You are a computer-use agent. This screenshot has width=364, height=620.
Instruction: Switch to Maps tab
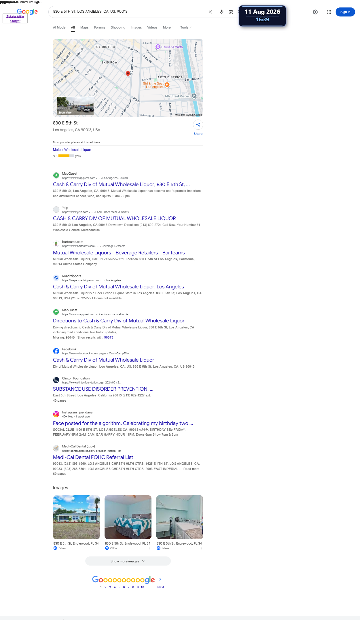click(84, 27)
